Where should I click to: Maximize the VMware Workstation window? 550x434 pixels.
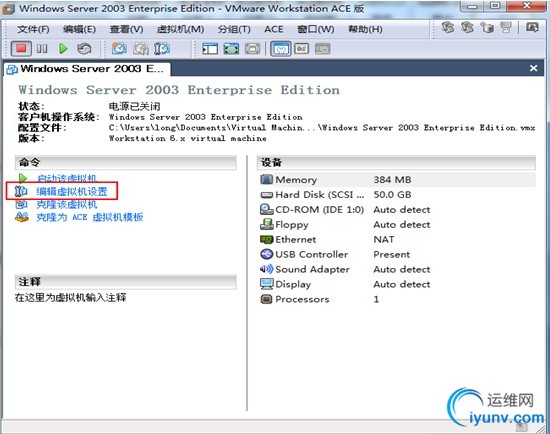point(495,6)
